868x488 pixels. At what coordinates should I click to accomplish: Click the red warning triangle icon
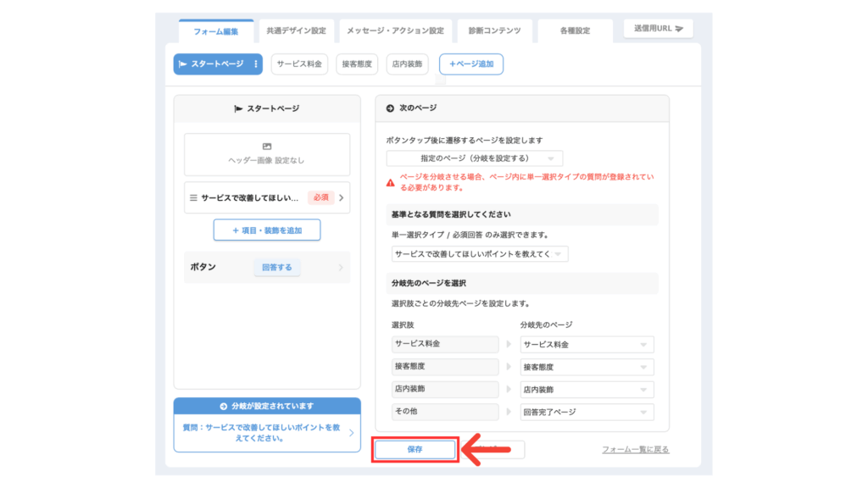(x=390, y=182)
